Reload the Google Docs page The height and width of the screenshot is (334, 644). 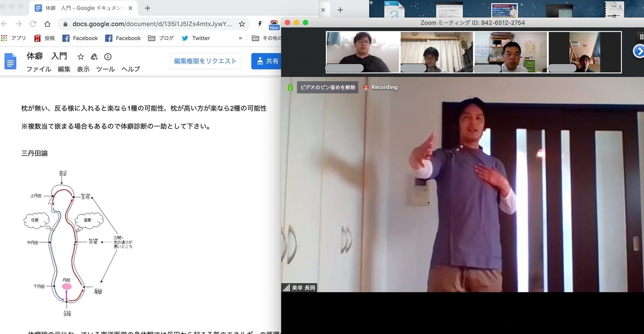[x=33, y=24]
